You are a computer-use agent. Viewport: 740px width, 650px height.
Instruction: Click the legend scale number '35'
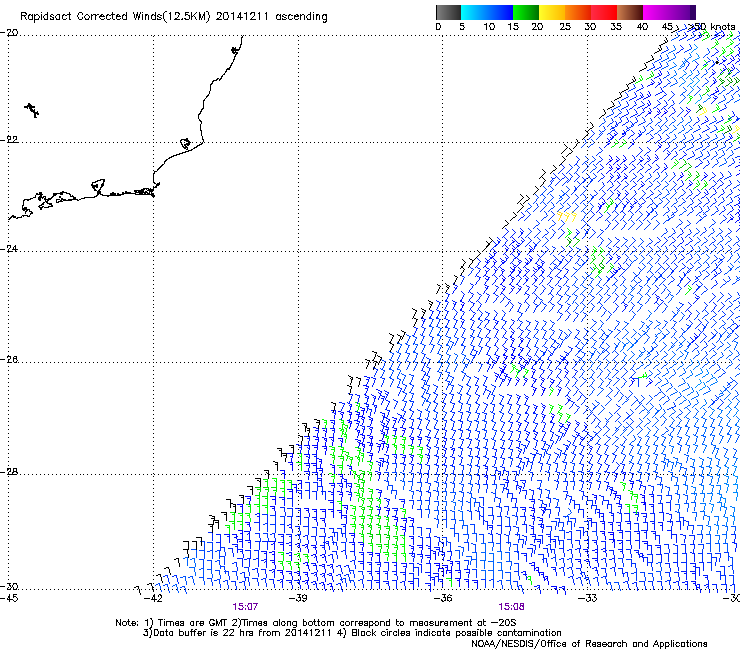(x=616, y=27)
